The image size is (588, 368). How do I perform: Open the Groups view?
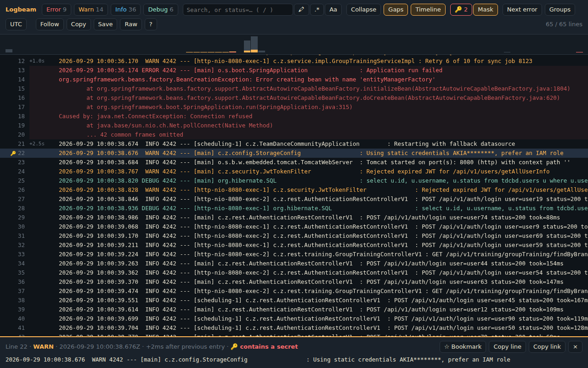pyautogui.click(x=560, y=10)
